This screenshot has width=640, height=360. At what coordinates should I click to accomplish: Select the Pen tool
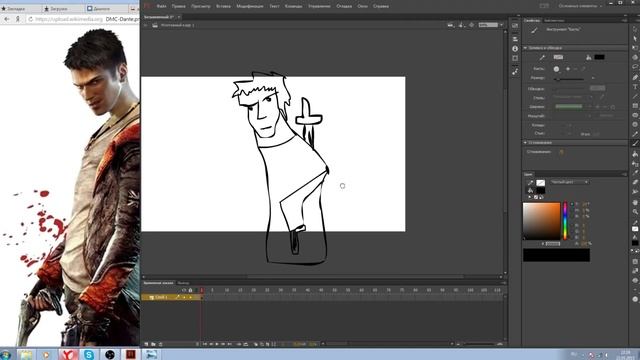[636, 77]
